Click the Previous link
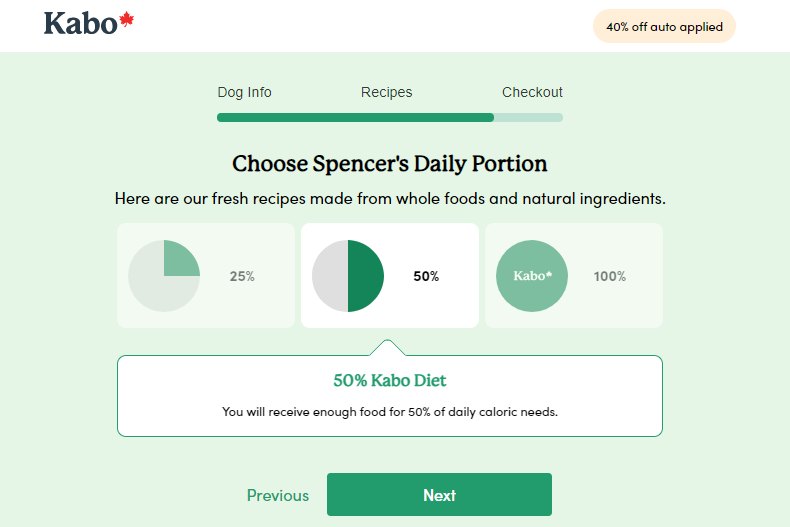 [x=278, y=495]
